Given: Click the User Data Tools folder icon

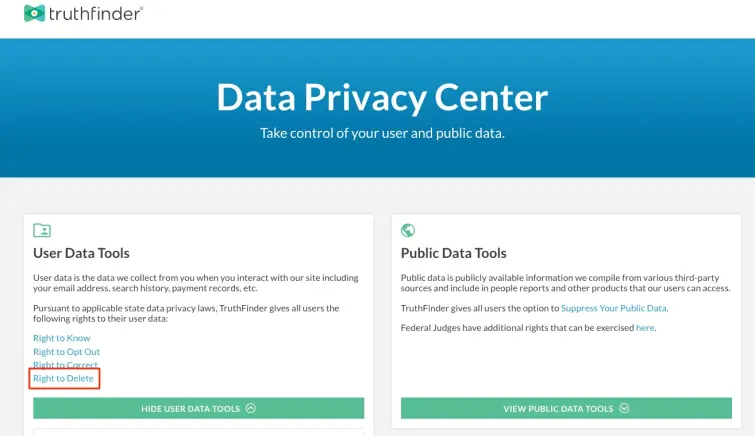Looking at the screenshot, I should pos(42,230).
